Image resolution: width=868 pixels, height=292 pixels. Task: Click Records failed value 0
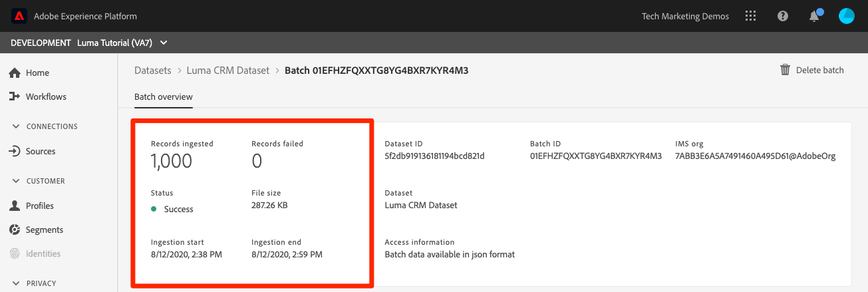[257, 161]
